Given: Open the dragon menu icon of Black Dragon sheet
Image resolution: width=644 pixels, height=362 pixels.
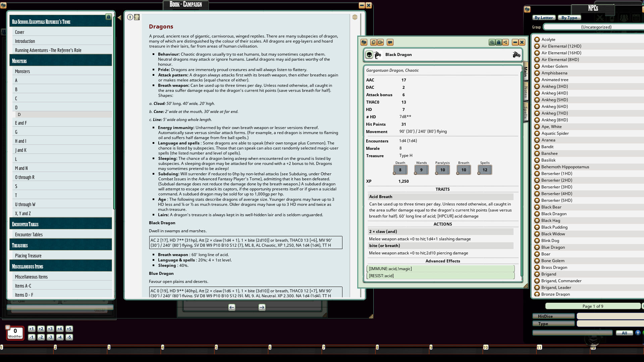Looking at the screenshot, I should tap(364, 42).
